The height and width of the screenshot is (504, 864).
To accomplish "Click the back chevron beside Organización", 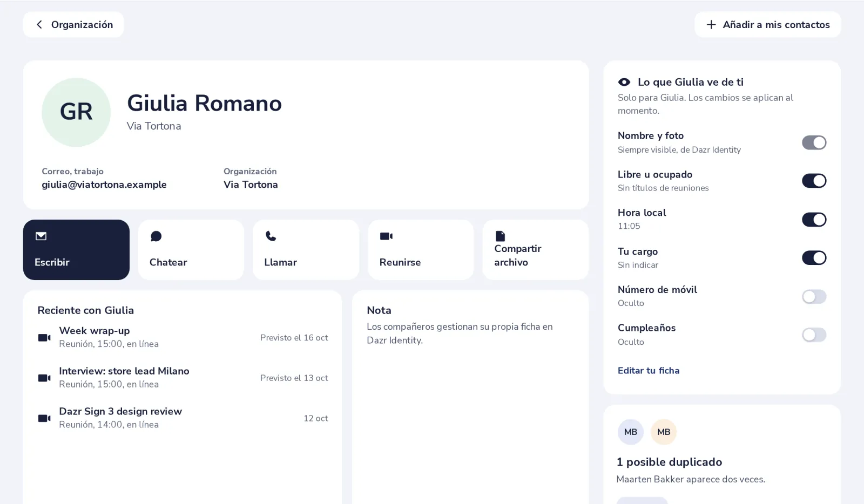I will coord(39,25).
